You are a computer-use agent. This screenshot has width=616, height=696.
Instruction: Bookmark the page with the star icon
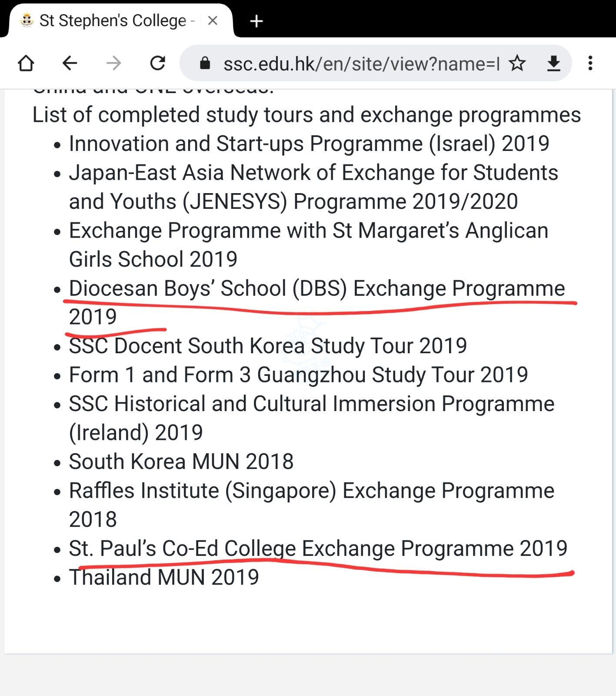(x=517, y=64)
